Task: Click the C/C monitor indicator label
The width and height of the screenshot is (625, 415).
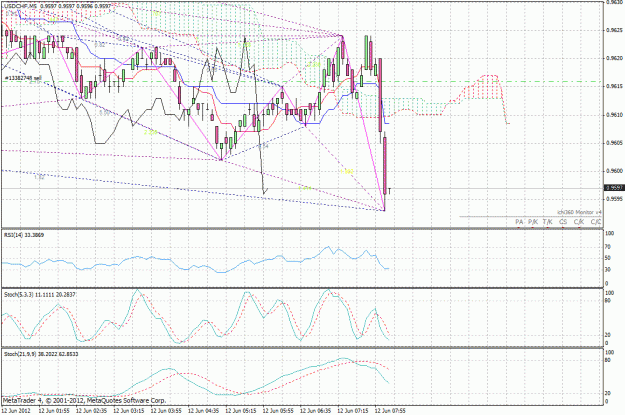Action: pyautogui.click(x=596, y=222)
